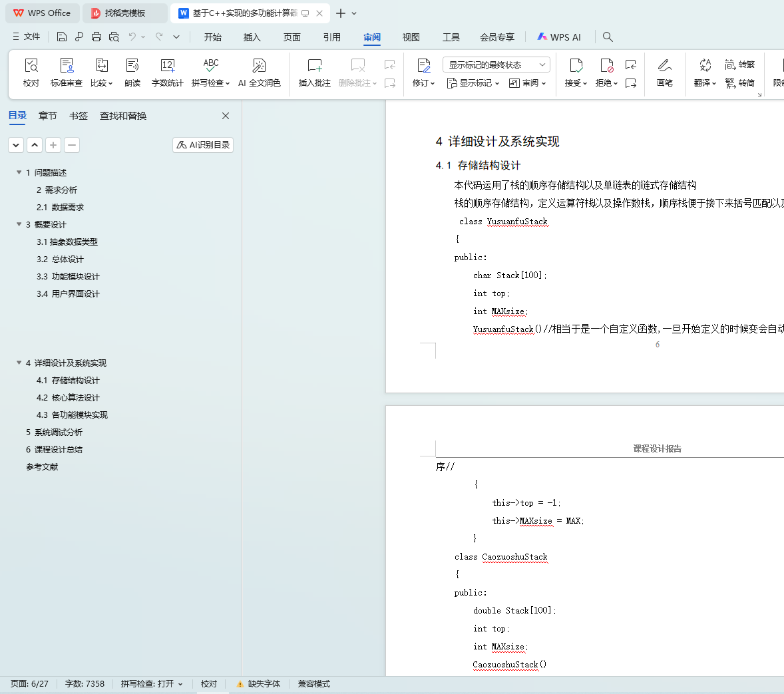The width and height of the screenshot is (784, 694).
Task: Promote heading with up-chevron button
Action: pos(35,145)
